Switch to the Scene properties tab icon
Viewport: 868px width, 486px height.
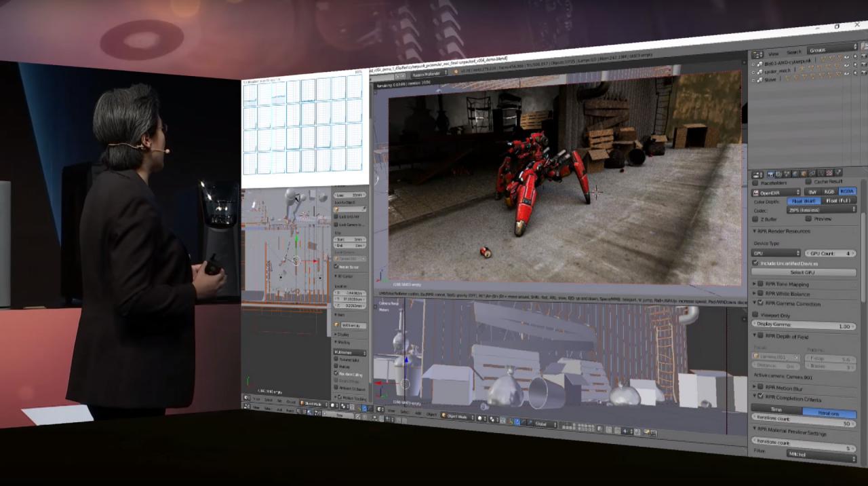[787, 174]
